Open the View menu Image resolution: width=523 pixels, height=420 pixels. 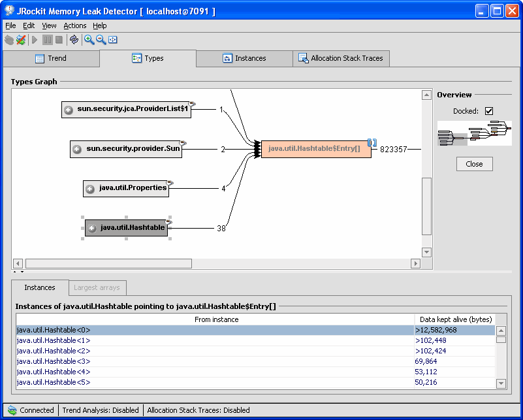click(49, 25)
